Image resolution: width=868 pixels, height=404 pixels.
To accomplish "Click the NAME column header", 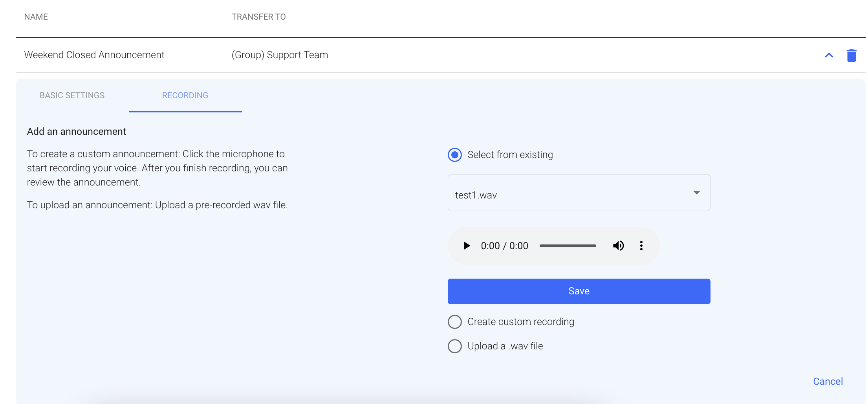I will (x=36, y=17).
